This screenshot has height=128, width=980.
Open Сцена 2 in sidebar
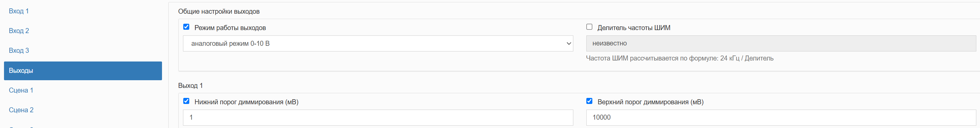(x=21, y=110)
